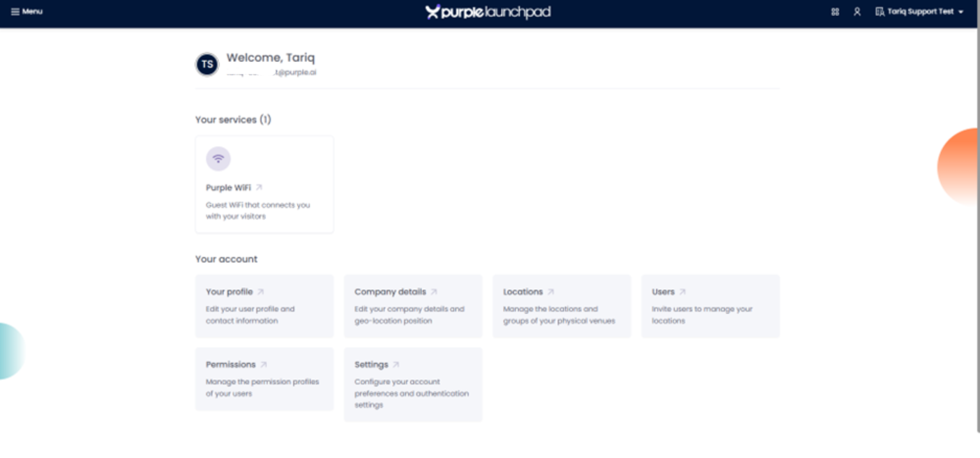Click the Menu label in the top bar
This screenshot has height=458, width=980.
(32, 12)
